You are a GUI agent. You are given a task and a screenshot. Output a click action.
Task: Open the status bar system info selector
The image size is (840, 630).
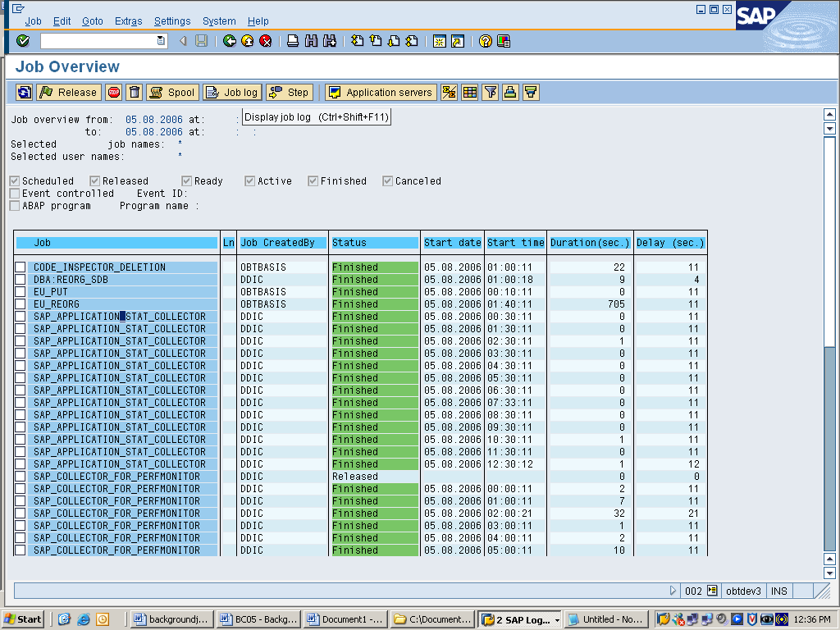click(x=712, y=591)
